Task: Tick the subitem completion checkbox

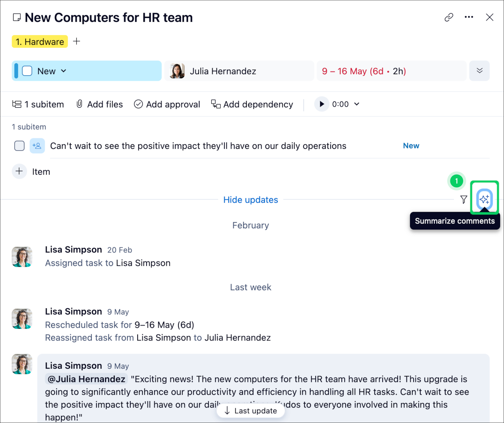Action: (x=19, y=146)
